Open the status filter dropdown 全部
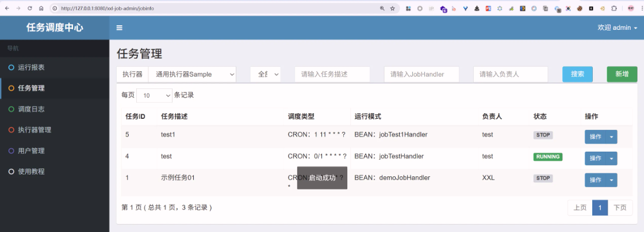 (x=265, y=74)
